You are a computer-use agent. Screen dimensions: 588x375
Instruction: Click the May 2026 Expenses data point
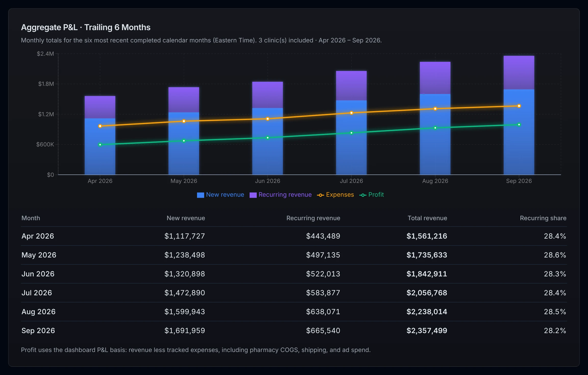click(184, 121)
